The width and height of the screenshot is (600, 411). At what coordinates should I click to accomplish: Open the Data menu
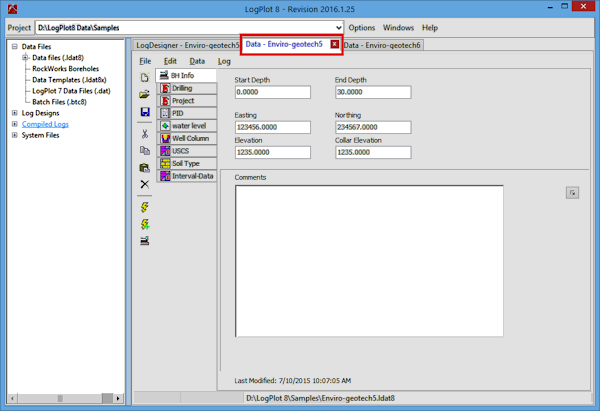point(197,61)
